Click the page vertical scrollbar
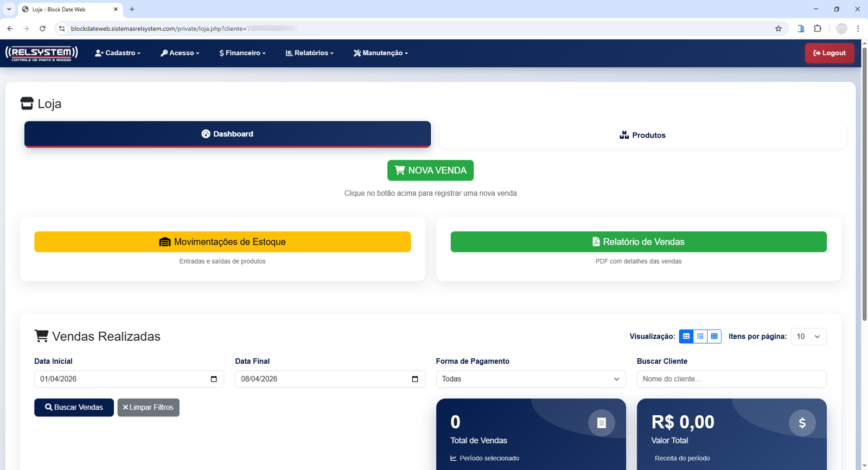The image size is (868, 470). [864, 184]
